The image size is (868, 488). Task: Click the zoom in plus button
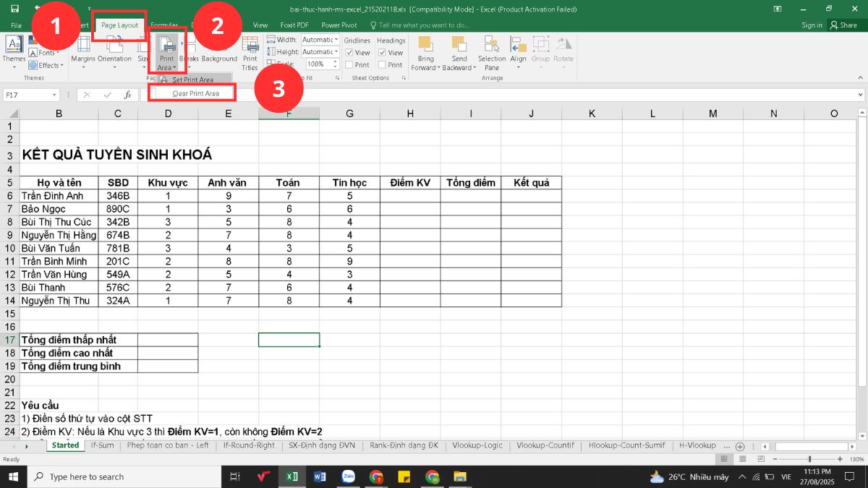(841, 460)
